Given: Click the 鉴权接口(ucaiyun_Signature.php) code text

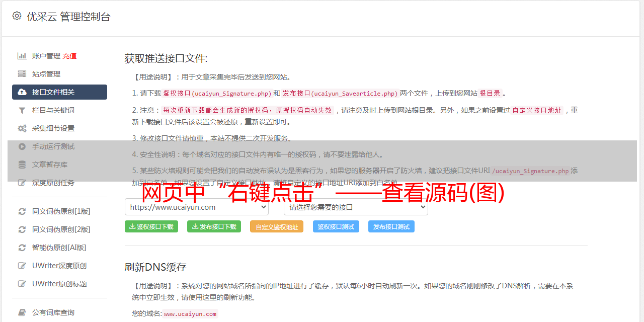Looking at the screenshot, I should tap(217, 93).
